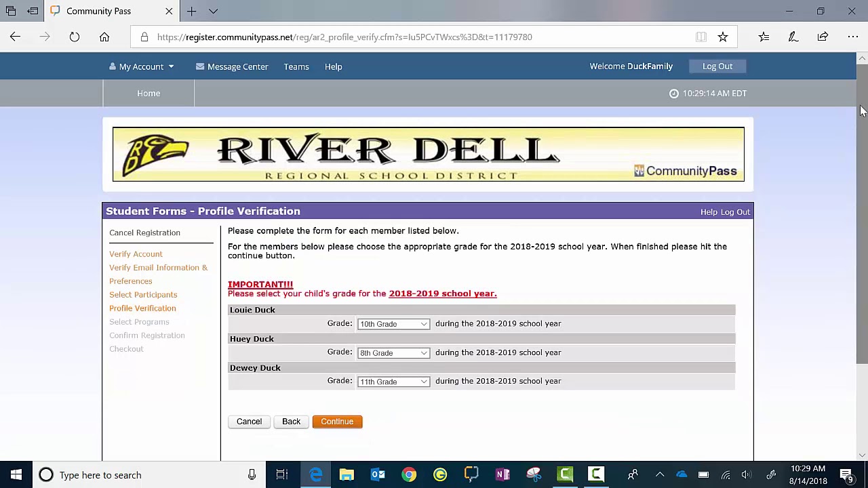Click the Back button

click(291, 422)
